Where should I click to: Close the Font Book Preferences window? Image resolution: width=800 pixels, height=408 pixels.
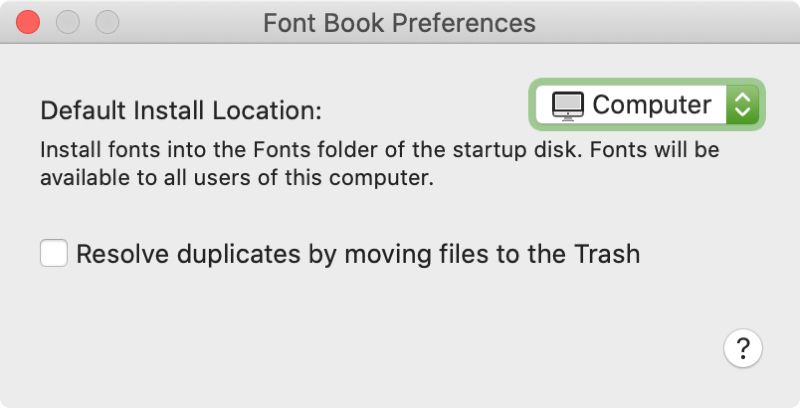(x=28, y=23)
